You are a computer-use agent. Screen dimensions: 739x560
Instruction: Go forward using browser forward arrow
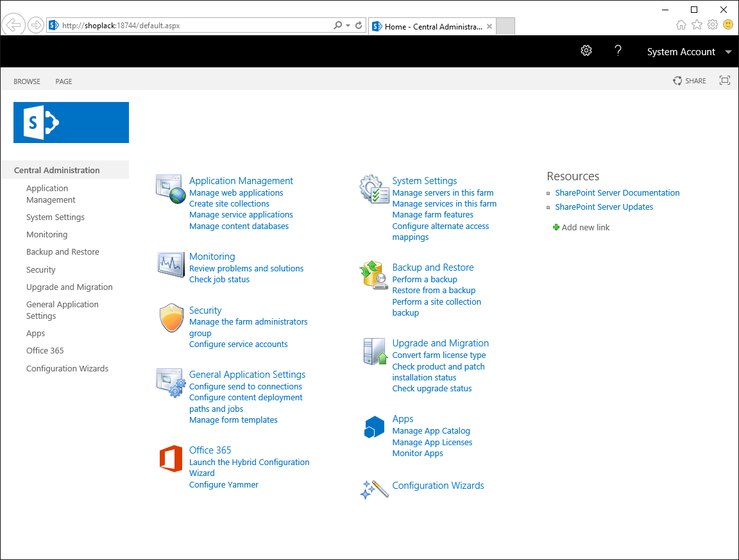click(36, 25)
